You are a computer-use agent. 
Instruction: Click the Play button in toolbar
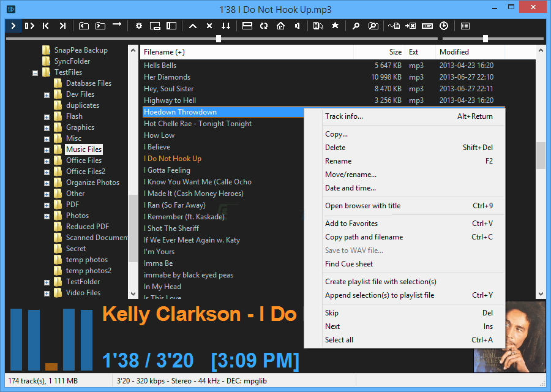click(x=13, y=26)
